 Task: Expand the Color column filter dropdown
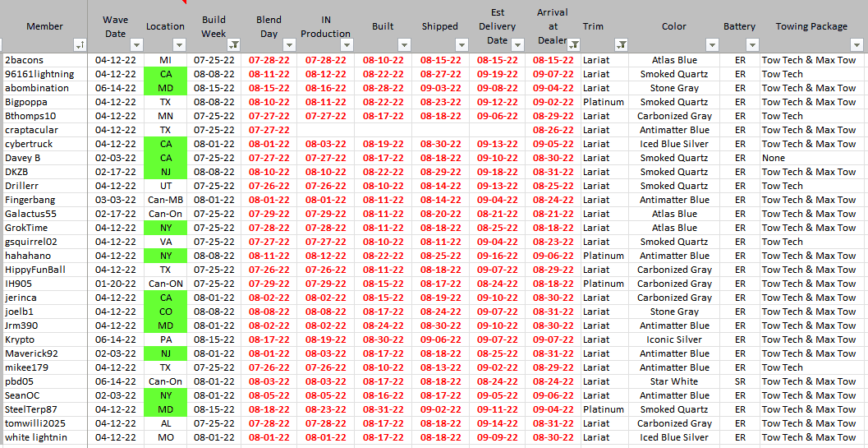[713, 44]
